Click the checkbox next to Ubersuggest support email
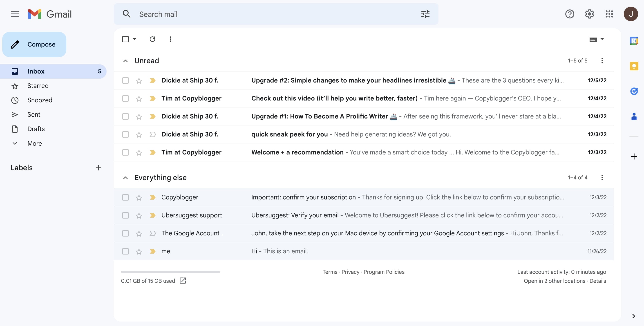Screen dimensions: 644x326 pyautogui.click(x=124, y=215)
